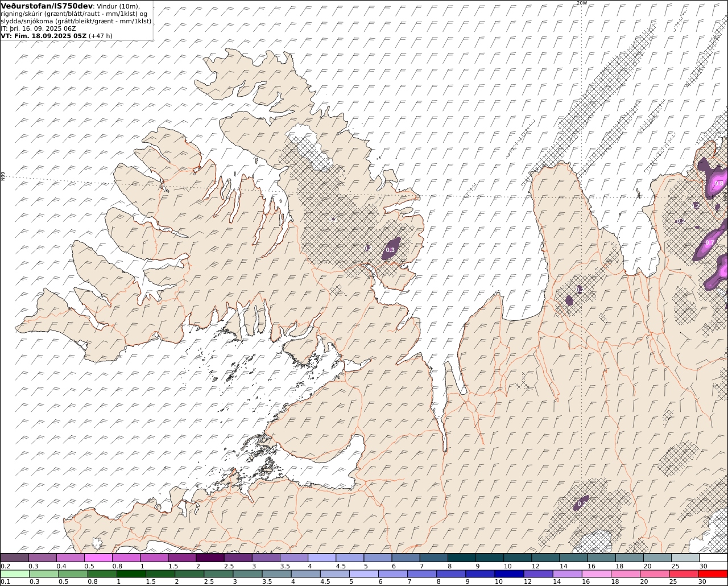Viewport: 728px width, 586px height.
Task: Pick the darkest purple 2–2.5 swatch in the upper scale
Action: pyautogui.click(x=210, y=558)
